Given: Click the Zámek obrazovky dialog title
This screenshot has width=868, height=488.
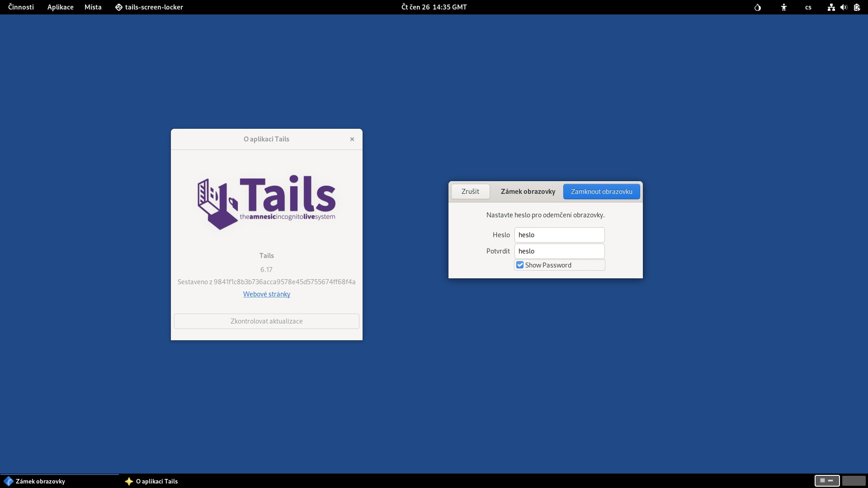Looking at the screenshot, I should click(x=528, y=192).
